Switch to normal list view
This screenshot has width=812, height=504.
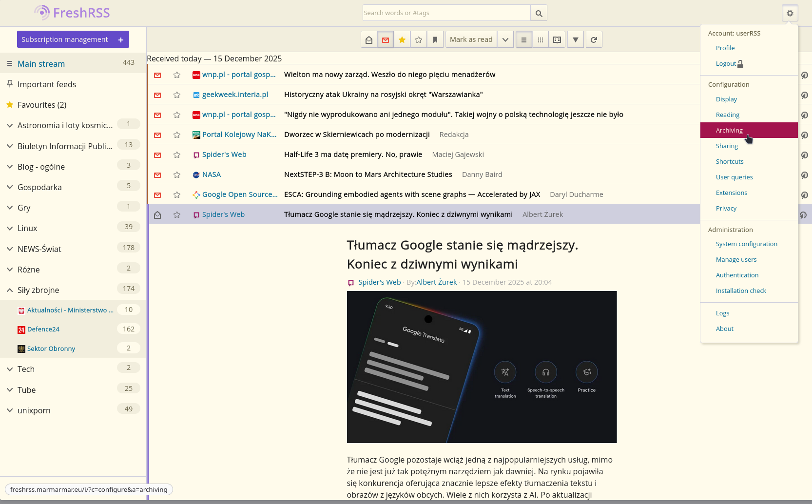tap(524, 39)
